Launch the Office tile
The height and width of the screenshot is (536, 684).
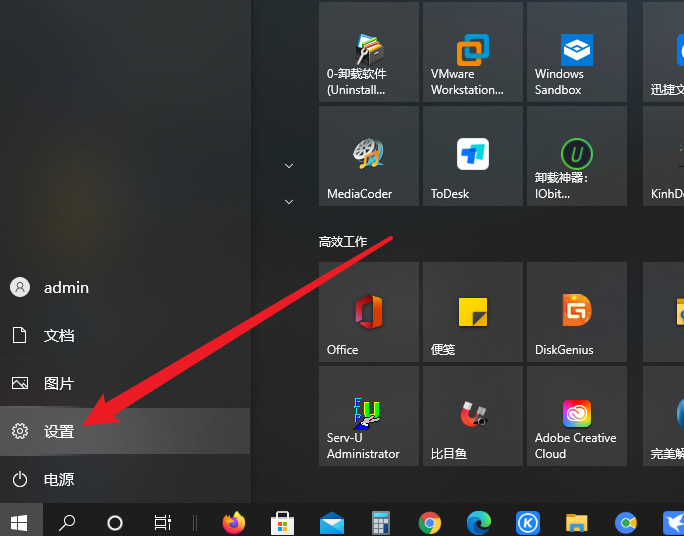tap(368, 312)
